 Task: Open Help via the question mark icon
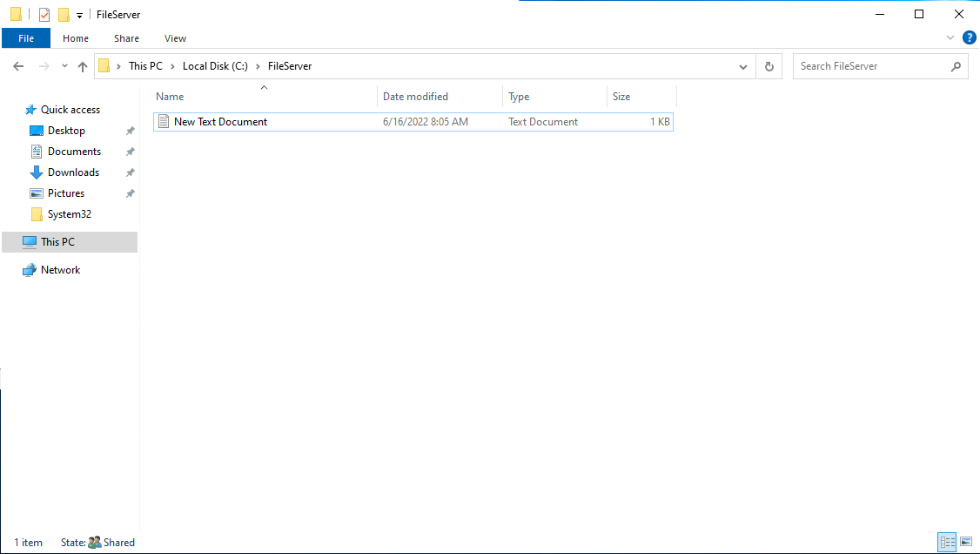tap(970, 37)
